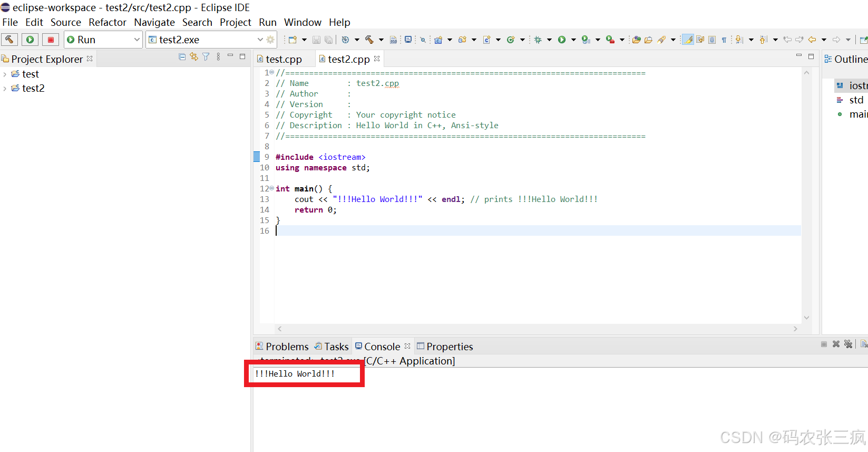Click the Run External Tools icon
The width and height of the screenshot is (868, 452).
(610, 40)
